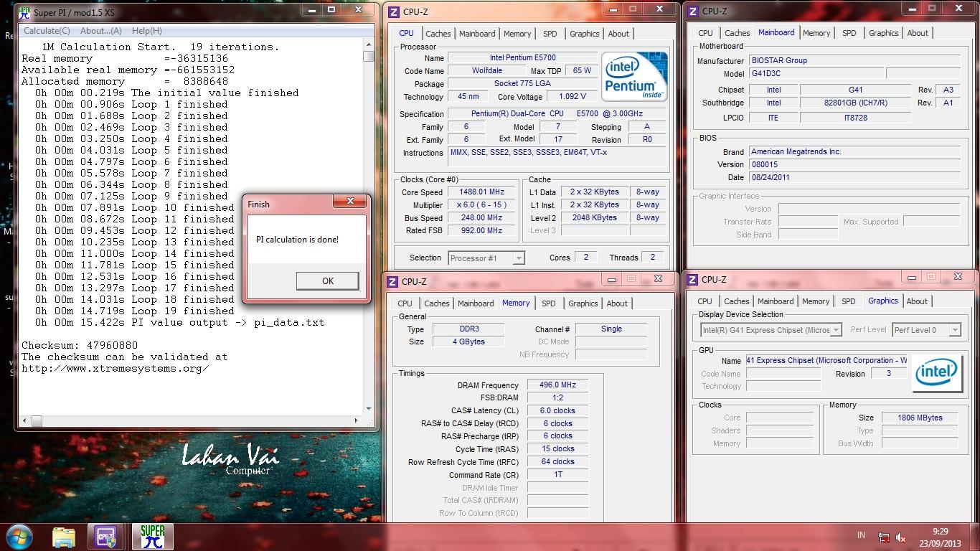980x551 pixels.
Task: Click the Super PI vertical scrollbar up arrow
Action: click(369, 45)
